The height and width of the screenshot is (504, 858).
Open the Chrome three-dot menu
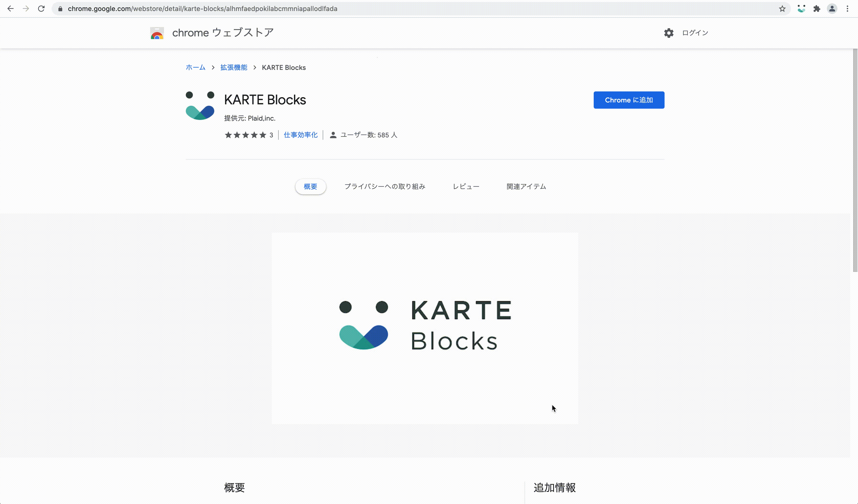pyautogui.click(x=847, y=9)
